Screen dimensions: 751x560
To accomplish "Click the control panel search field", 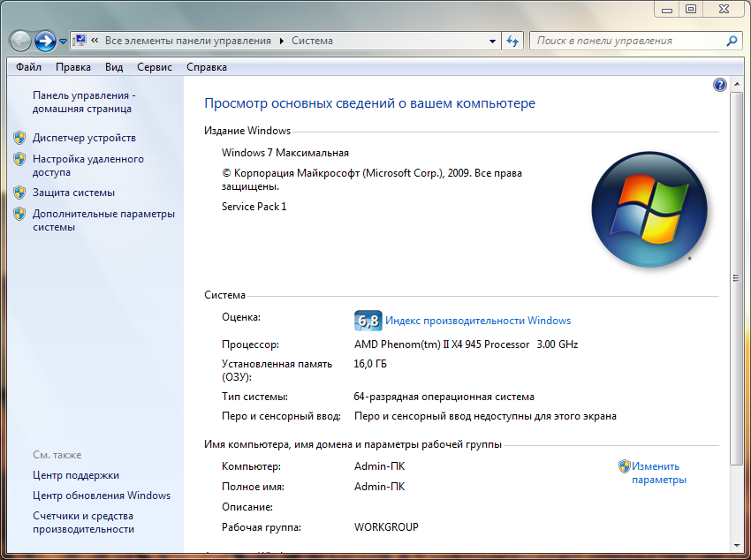I will (x=627, y=41).
